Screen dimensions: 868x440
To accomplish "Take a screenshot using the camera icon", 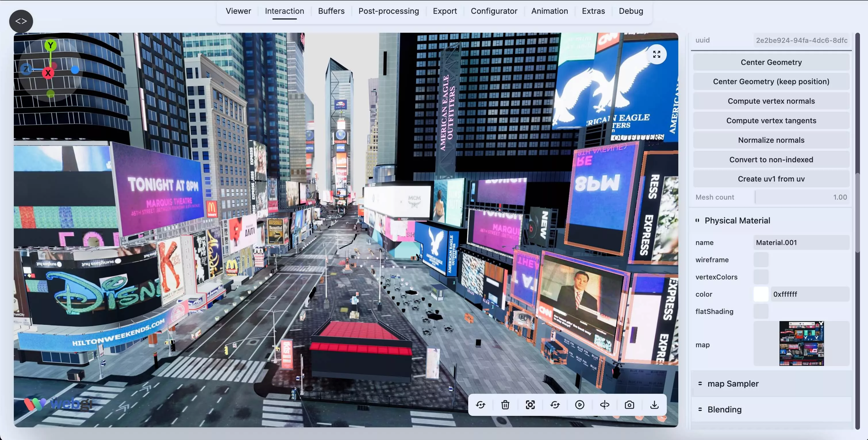I will [629, 405].
